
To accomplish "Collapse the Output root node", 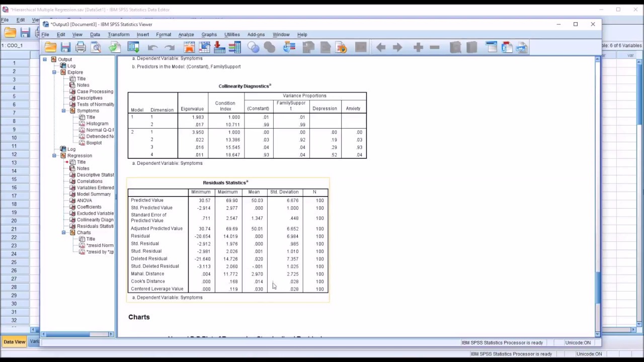I will (45, 59).
